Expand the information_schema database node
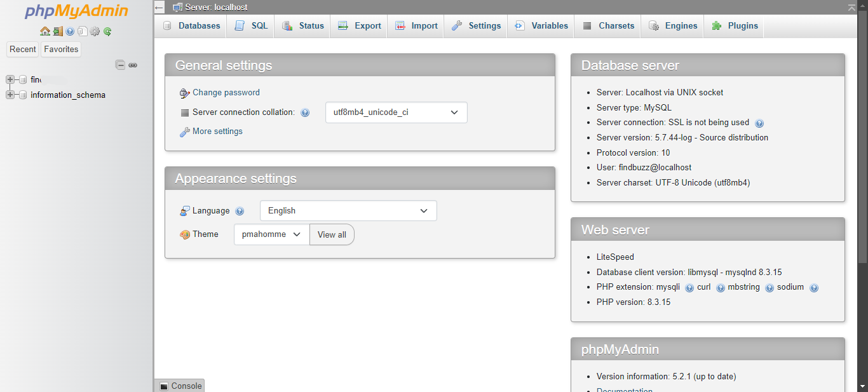Viewport: 868px width, 392px height. [10, 95]
